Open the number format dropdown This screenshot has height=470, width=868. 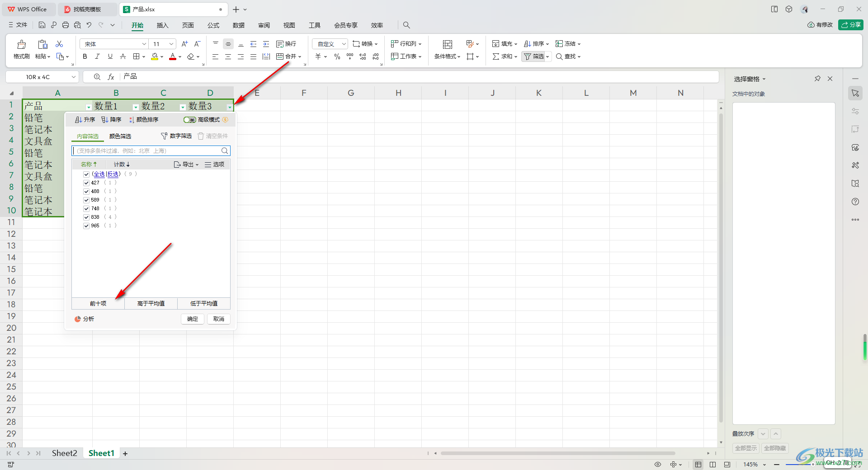pos(344,44)
